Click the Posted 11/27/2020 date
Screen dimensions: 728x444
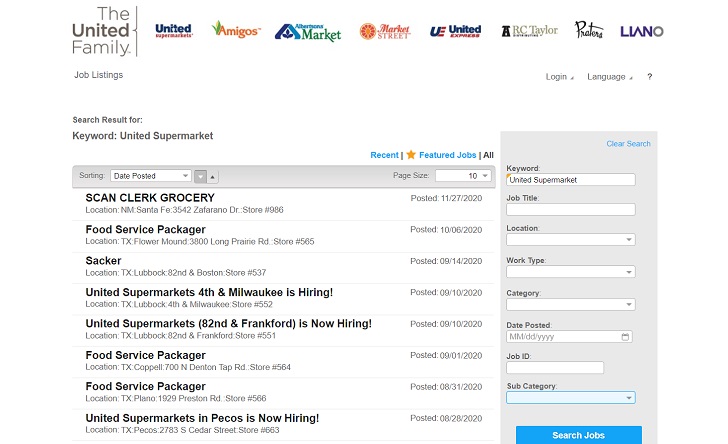(446, 198)
